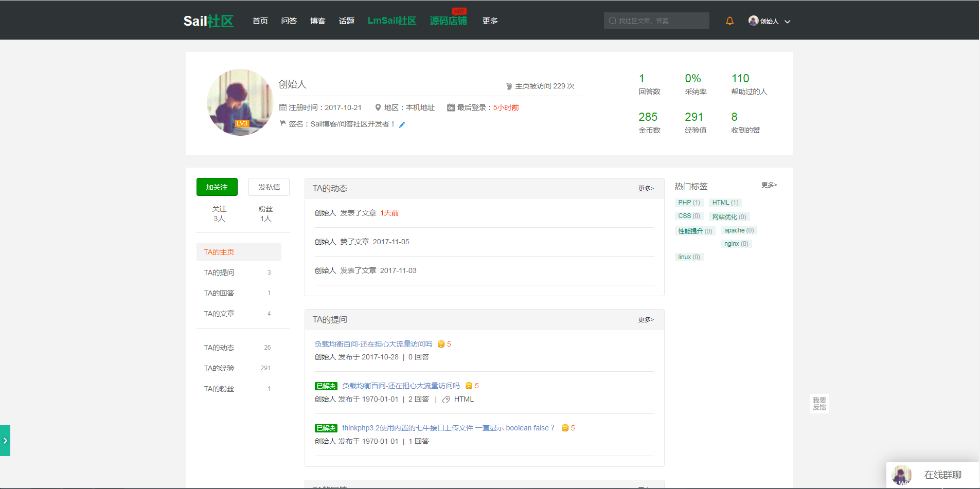Open the 首页 menu item
This screenshot has height=489, width=980.
tap(260, 21)
